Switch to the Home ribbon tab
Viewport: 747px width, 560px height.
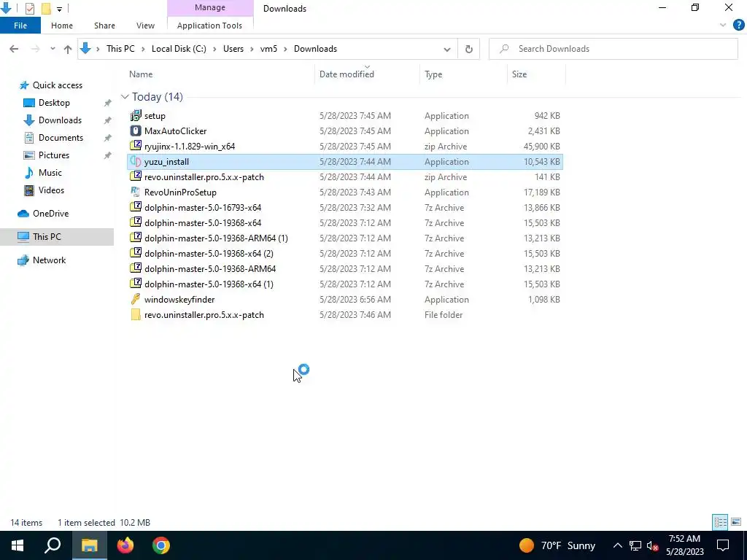pyautogui.click(x=62, y=26)
